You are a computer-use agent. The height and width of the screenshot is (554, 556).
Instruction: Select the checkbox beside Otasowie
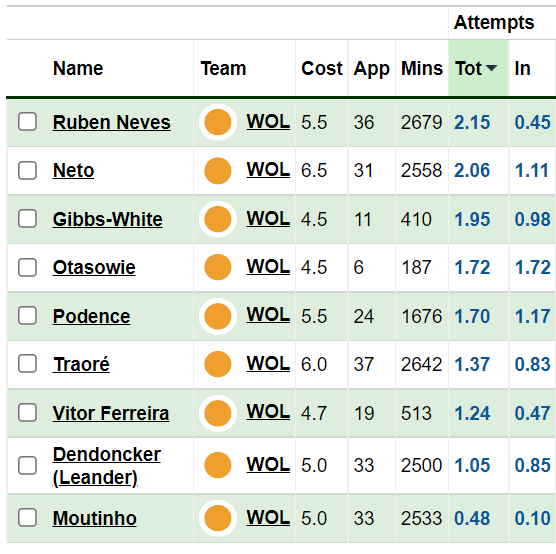27,267
